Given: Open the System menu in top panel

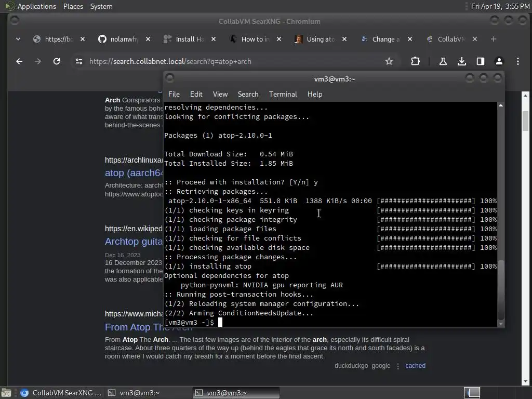Looking at the screenshot, I should [101, 6].
